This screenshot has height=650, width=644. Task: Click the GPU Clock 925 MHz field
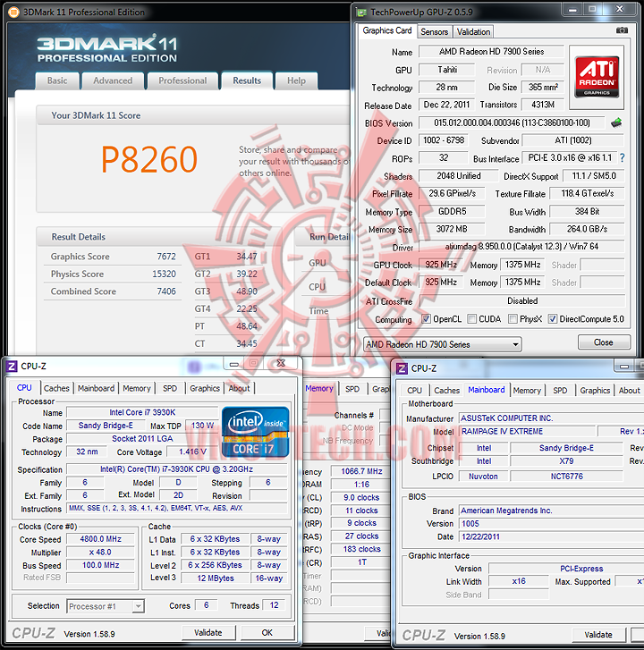coord(441,265)
